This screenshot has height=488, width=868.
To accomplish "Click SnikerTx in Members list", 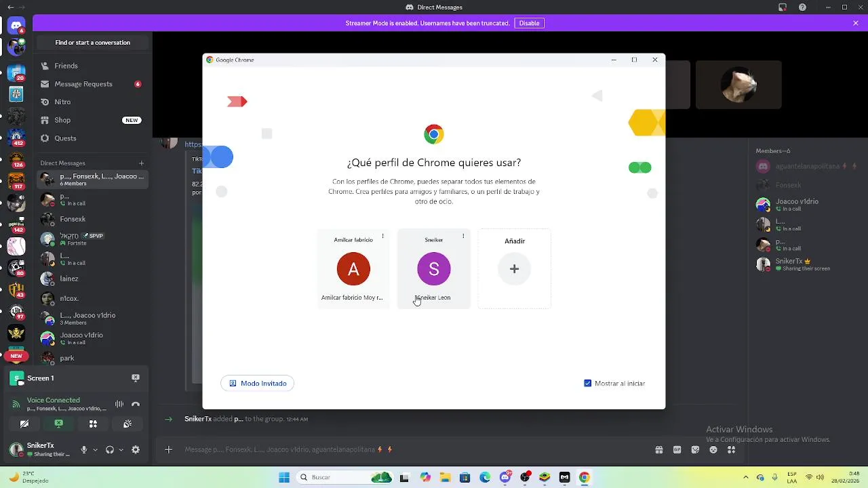I will pos(808,264).
